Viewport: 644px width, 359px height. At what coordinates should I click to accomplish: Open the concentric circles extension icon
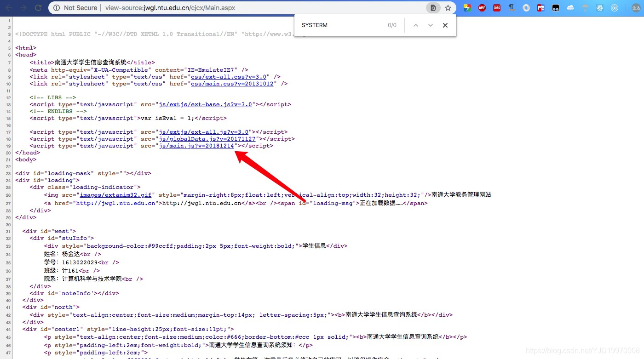614,8
